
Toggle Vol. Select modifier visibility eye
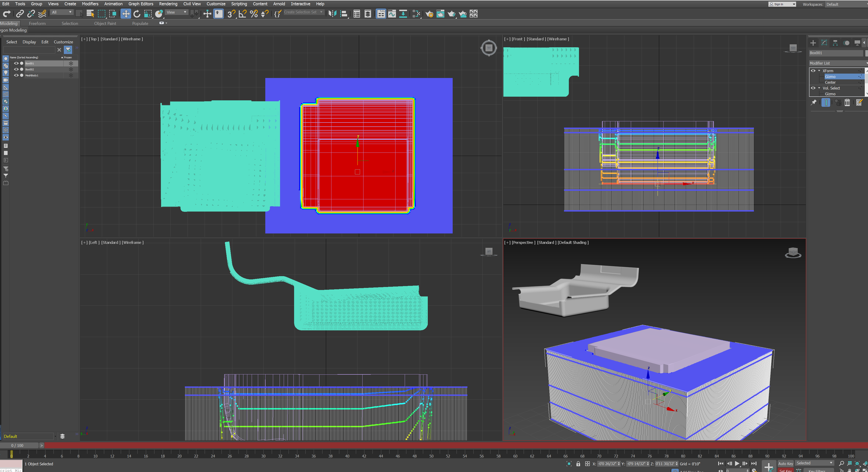(813, 88)
